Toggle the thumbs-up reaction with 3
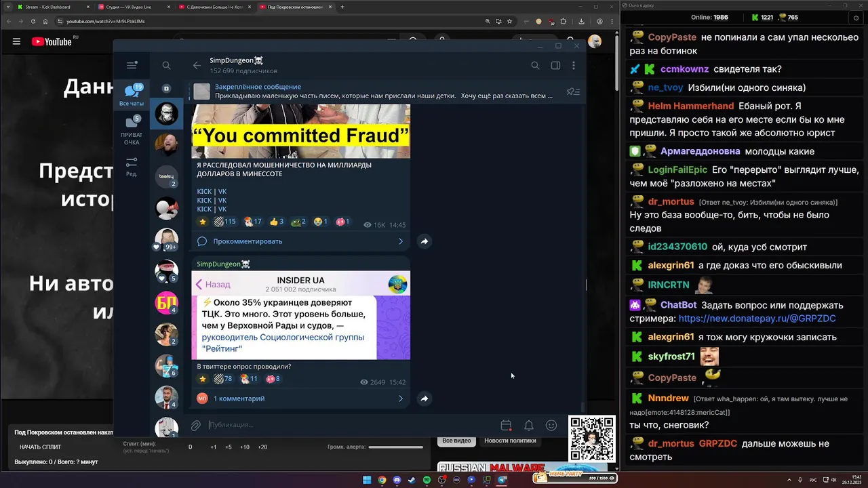Screen dimensions: 868x488 277,222
